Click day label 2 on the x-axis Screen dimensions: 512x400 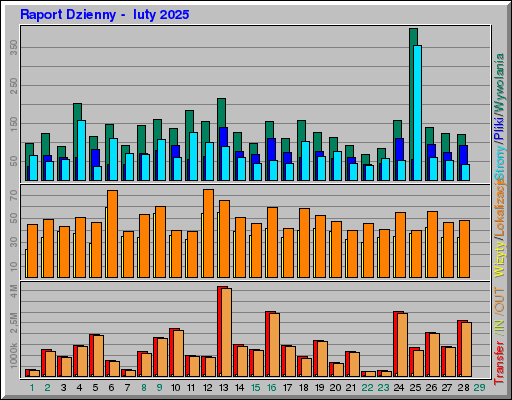click(47, 388)
